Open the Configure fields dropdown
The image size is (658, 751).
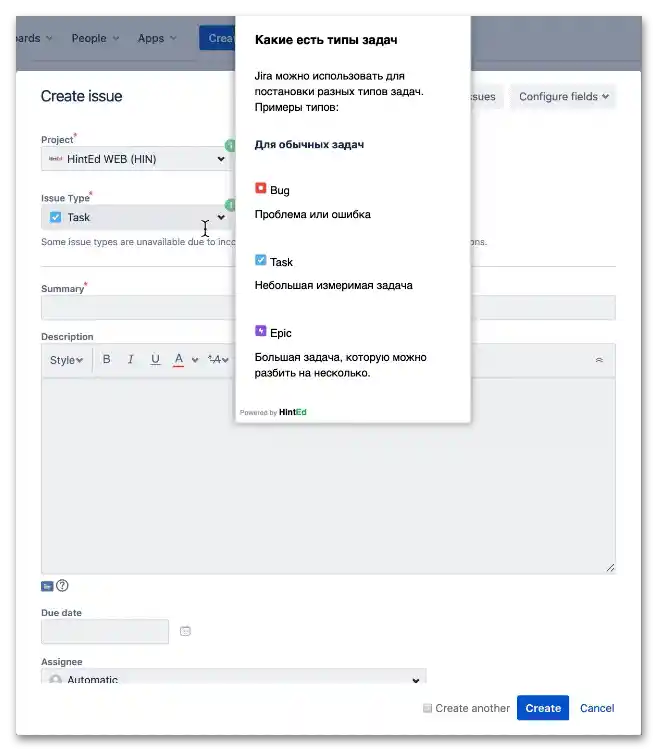coord(563,97)
